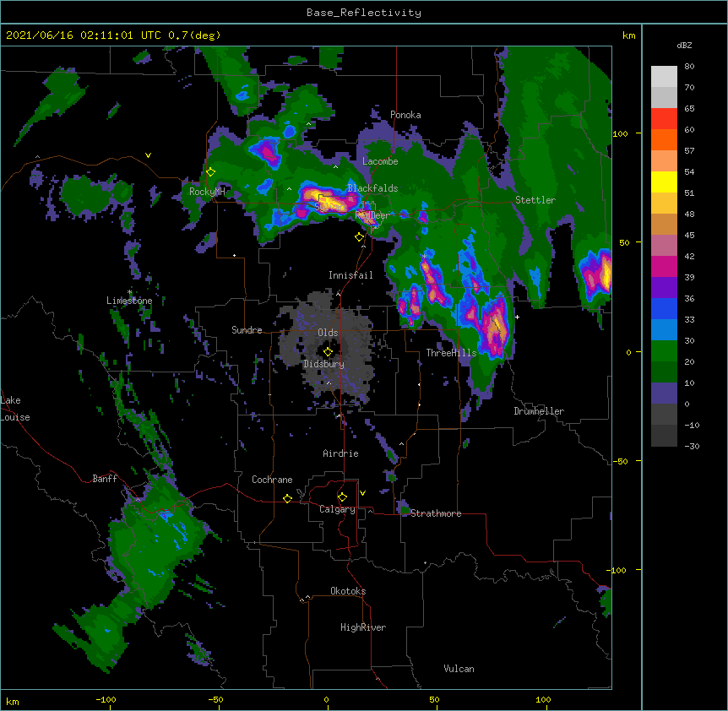Select the ThreeHills label

click(x=451, y=353)
